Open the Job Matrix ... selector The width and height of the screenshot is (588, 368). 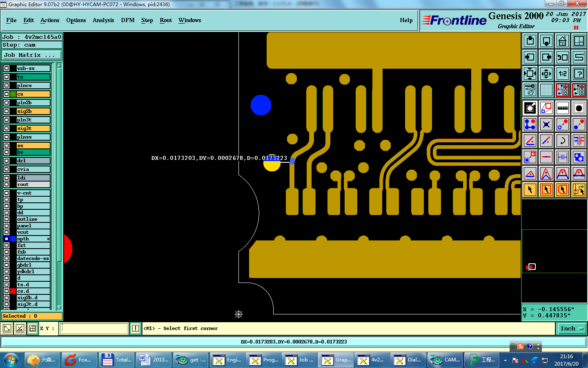tap(32, 55)
